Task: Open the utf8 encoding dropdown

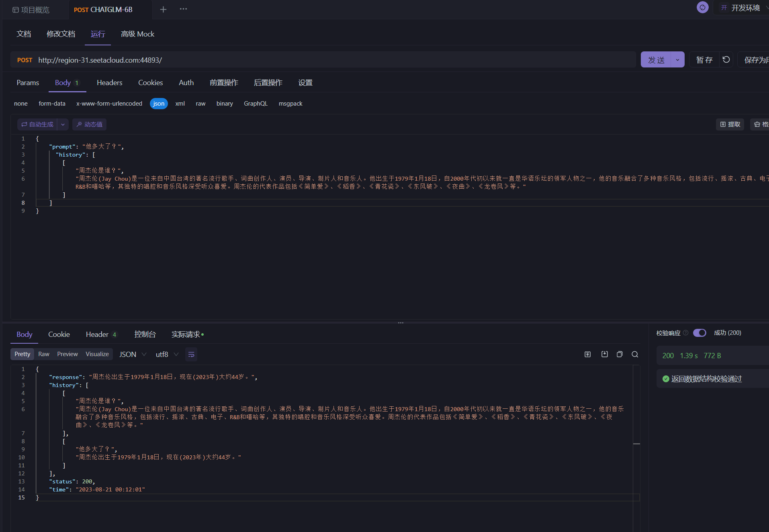Action: pos(167,355)
